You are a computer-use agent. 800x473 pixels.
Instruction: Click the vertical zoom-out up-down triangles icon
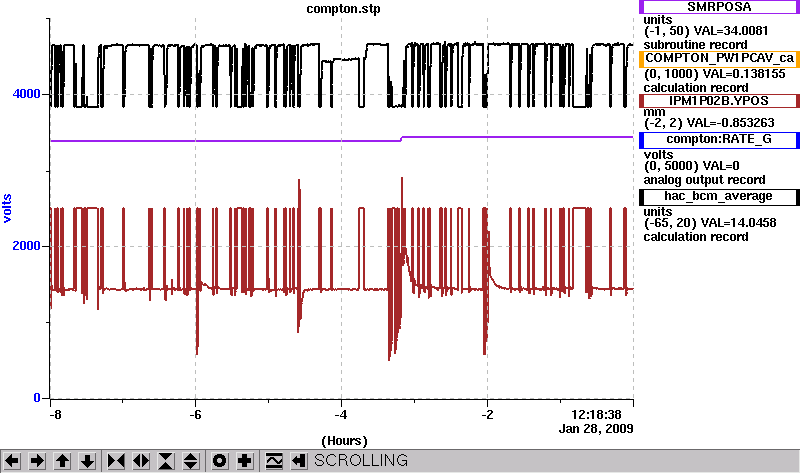tap(191, 461)
